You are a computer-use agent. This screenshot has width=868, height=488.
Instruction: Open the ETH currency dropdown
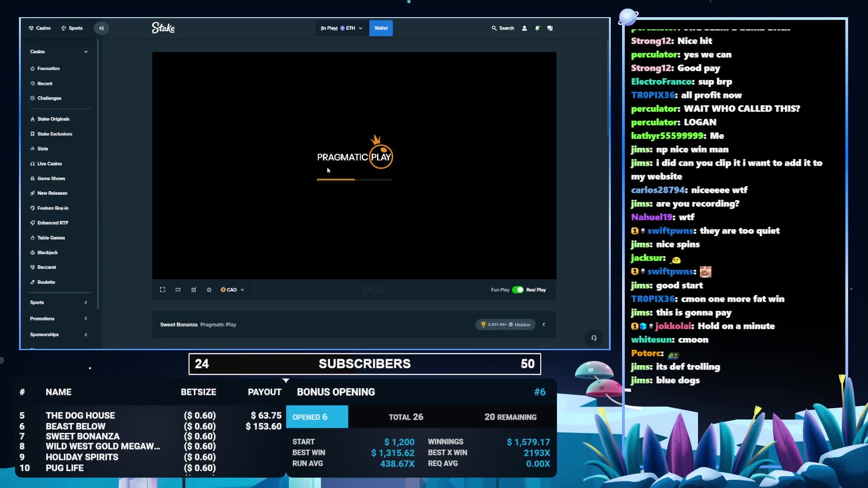(341, 28)
